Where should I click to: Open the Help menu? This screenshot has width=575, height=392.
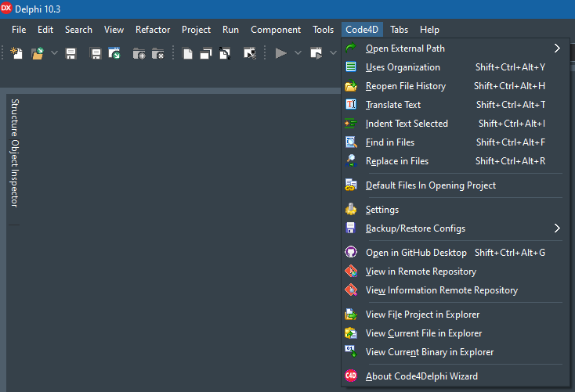tap(429, 30)
